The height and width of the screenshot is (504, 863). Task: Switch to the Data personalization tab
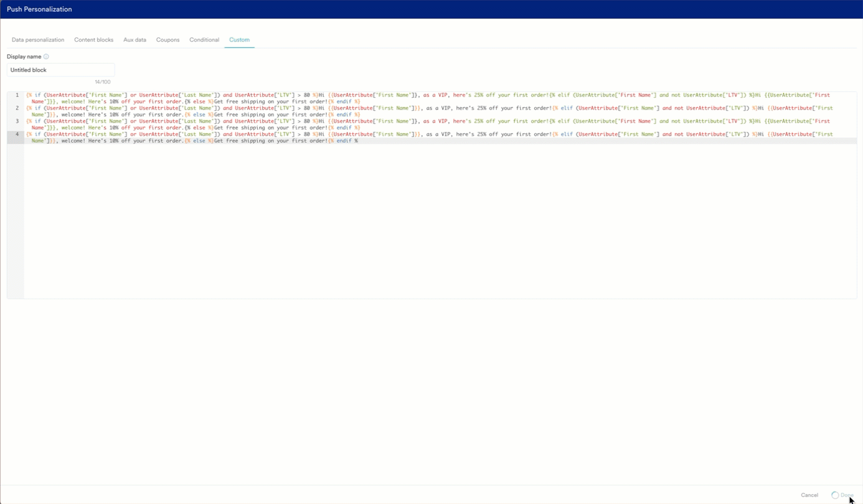point(37,39)
